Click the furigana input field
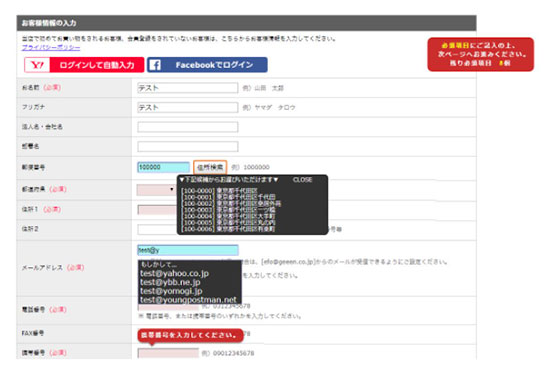The image size is (550, 368). click(x=188, y=107)
